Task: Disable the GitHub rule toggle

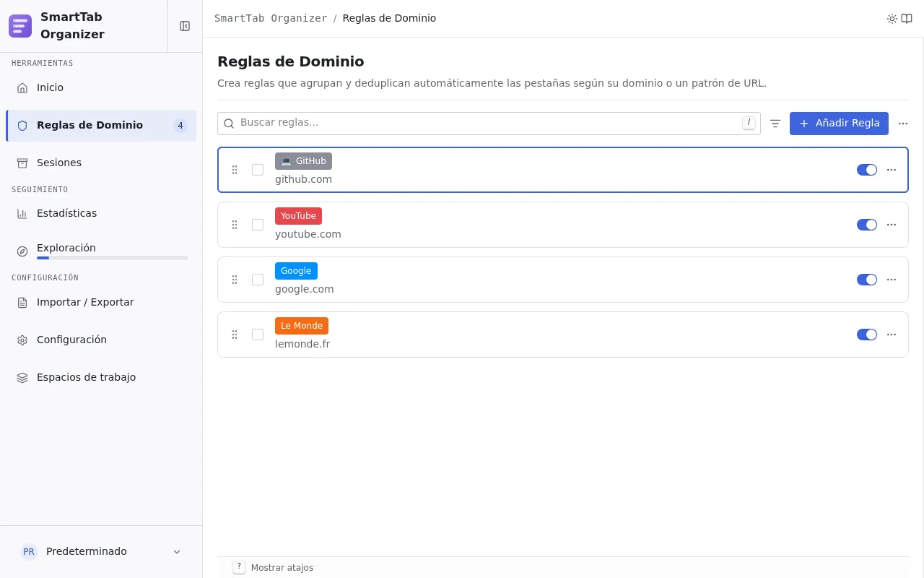Action: [x=867, y=170]
